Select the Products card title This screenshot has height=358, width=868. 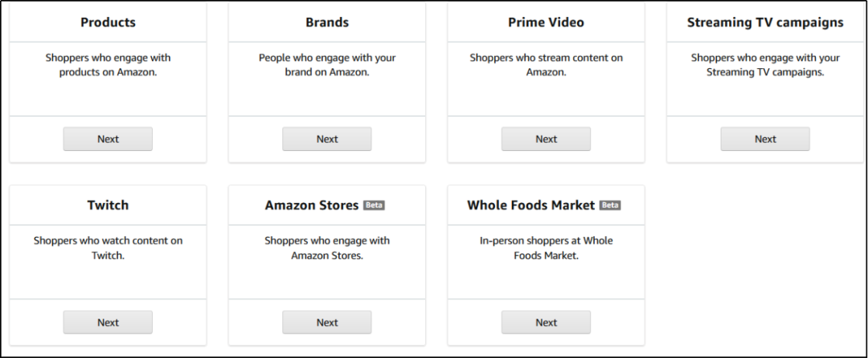(x=108, y=22)
